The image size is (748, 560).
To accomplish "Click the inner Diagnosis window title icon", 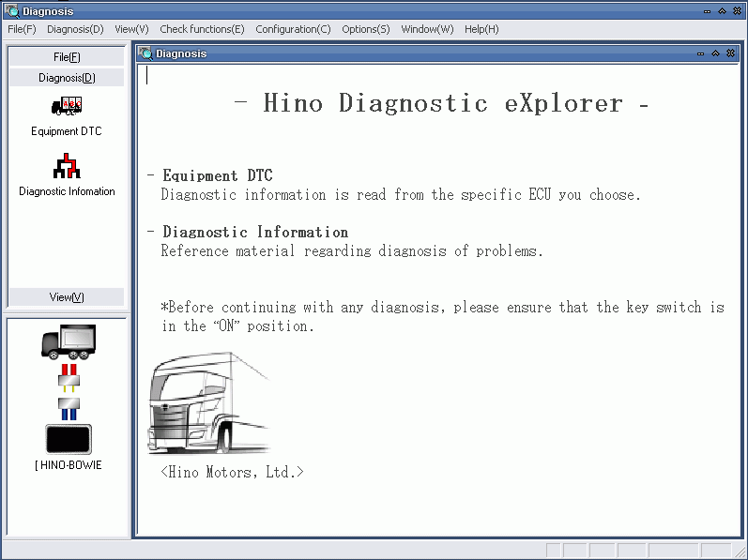I will point(145,53).
